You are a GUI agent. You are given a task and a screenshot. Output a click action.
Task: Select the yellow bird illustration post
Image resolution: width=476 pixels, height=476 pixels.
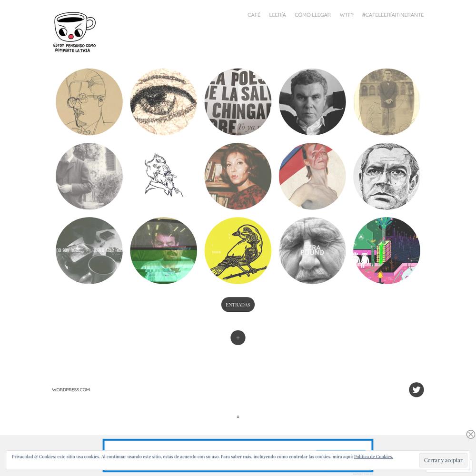pos(238,250)
